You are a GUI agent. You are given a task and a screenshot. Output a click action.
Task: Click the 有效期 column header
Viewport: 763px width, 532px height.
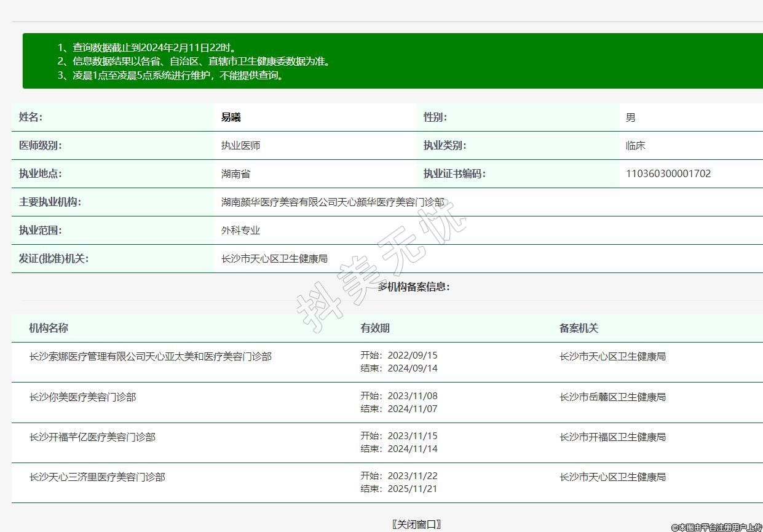(374, 328)
